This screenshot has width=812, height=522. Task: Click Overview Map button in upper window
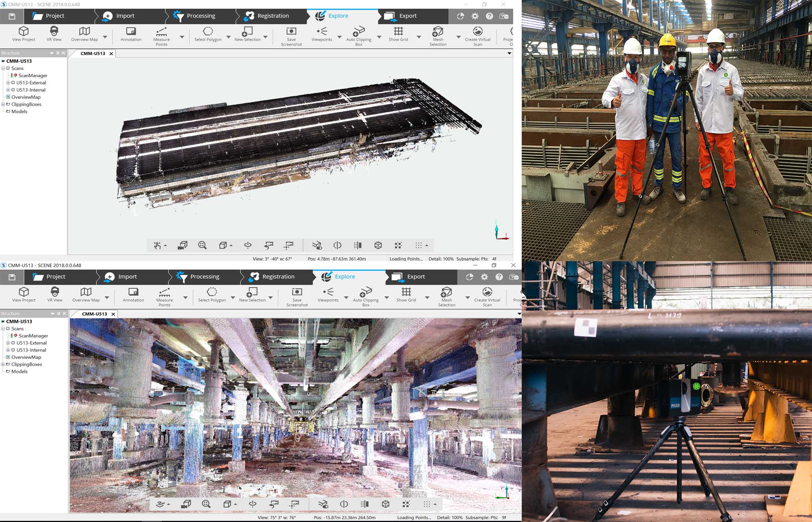tap(84, 32)
